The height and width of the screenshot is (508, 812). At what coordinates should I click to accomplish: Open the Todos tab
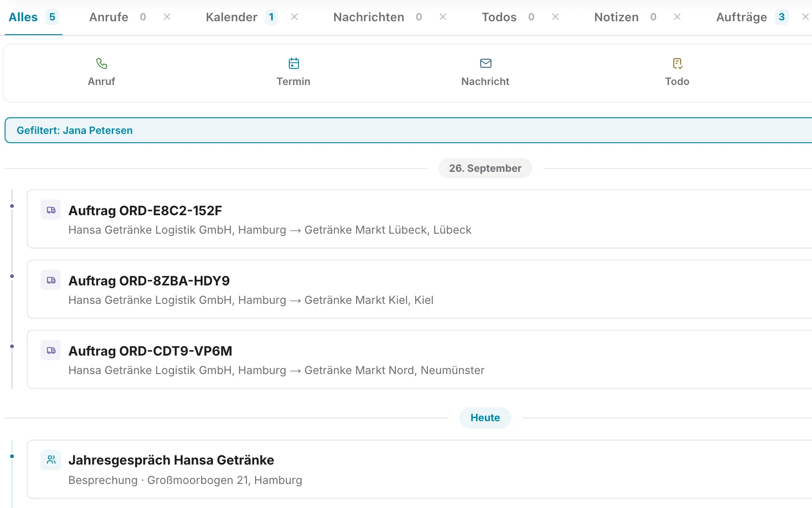pyautogui.click(x=507, y=17)
